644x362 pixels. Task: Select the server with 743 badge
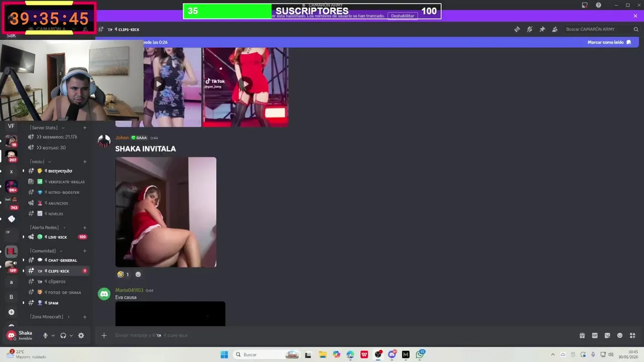tap(11, 202)
